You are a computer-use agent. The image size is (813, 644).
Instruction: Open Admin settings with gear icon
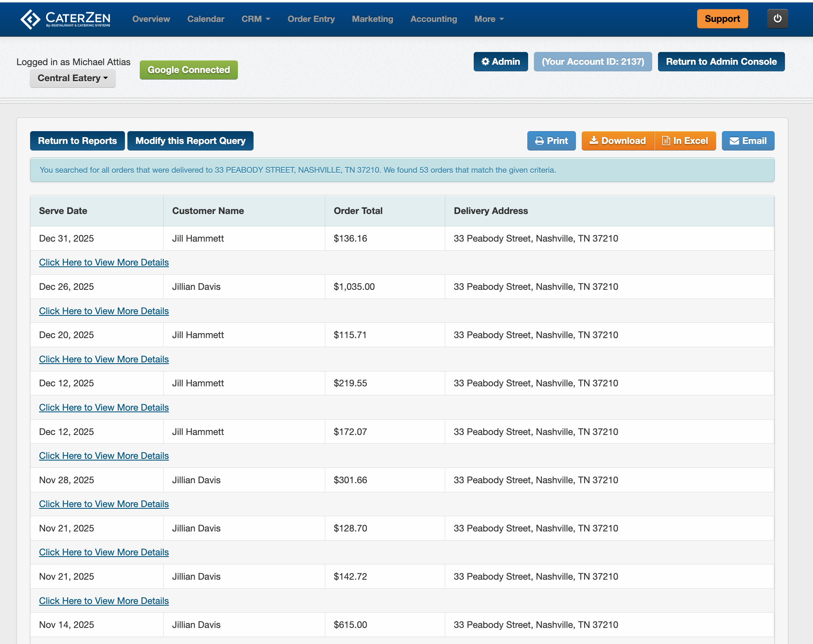[x=500, y=62]
